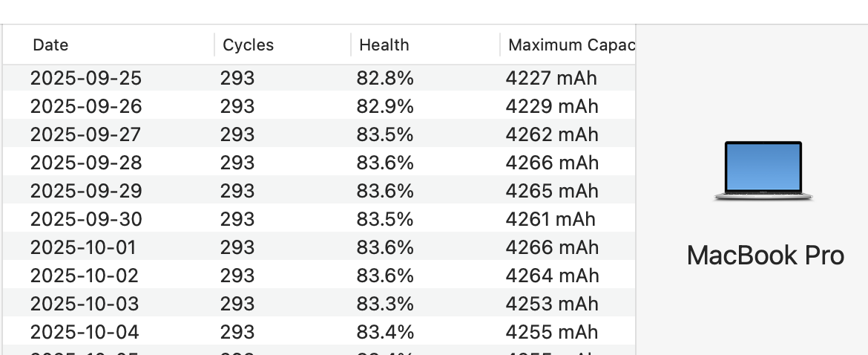Click the 4265 mAh capacity entry
This screenshot has height=355, width=868.
tap(551, 191)
